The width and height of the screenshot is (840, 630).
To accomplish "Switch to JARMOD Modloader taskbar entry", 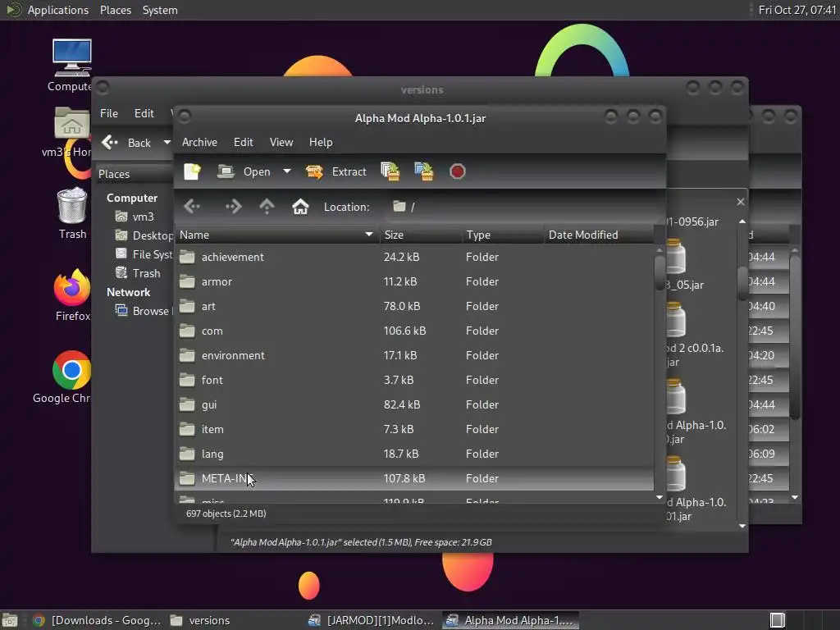I will click(x=372, y=620).
